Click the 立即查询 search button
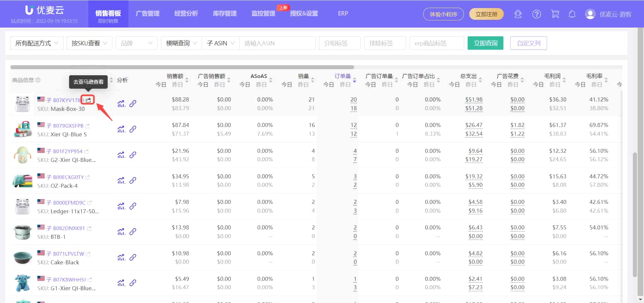 (x=485, y=43)
